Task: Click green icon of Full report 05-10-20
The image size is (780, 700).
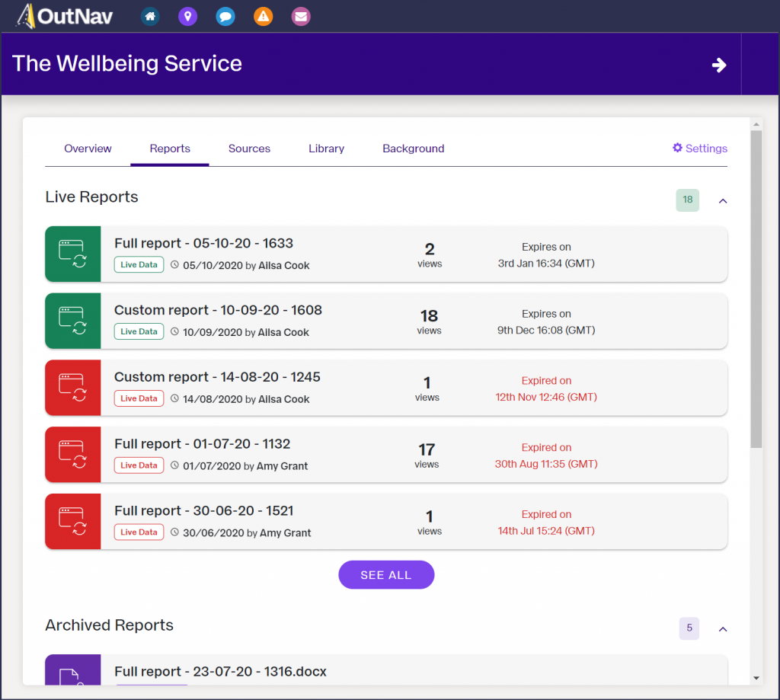Action: [72, 254]
